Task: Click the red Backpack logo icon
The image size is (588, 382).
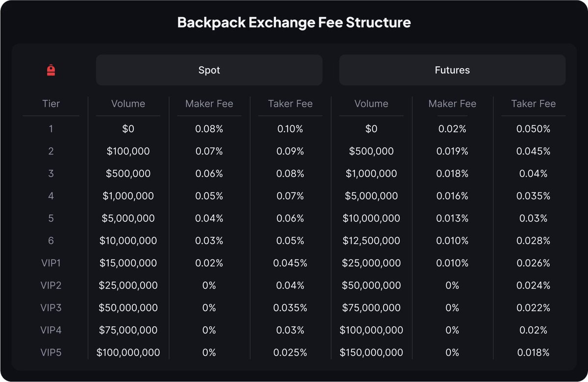Action: pos(51,71)
